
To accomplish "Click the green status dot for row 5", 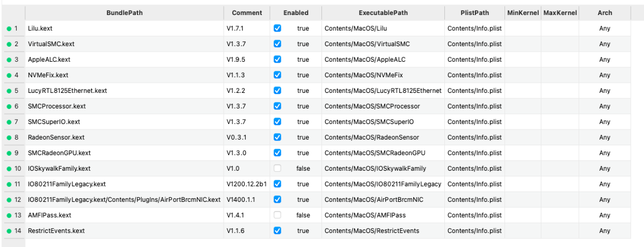I will [x=9, y=91].
